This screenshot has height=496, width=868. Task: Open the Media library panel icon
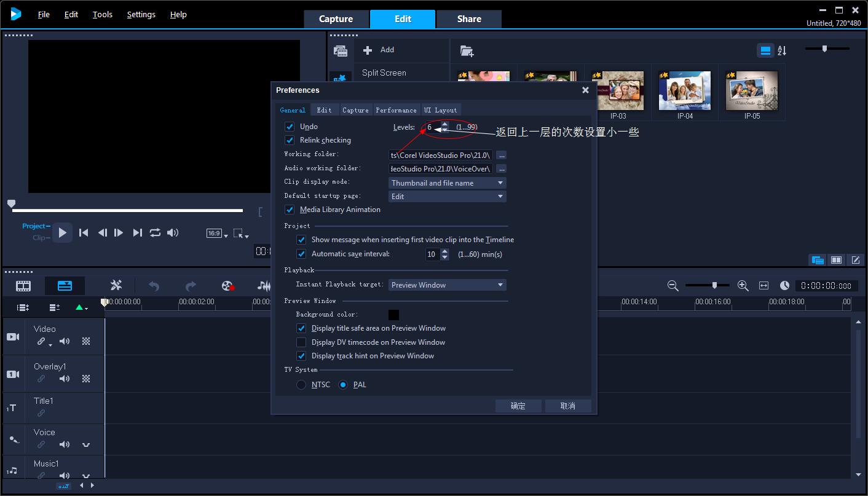(340, 51)
